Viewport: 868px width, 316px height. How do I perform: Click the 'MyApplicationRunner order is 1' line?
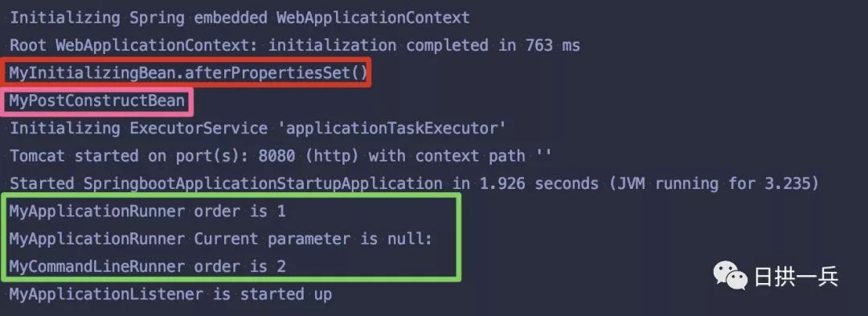coord(147,211)
